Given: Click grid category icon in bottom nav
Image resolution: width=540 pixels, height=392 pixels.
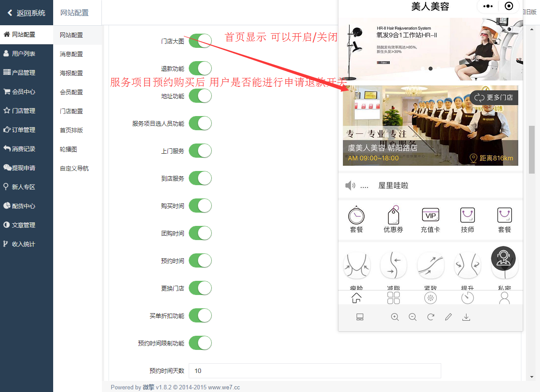Looking at the screenshot, I should tap(393, 298).
